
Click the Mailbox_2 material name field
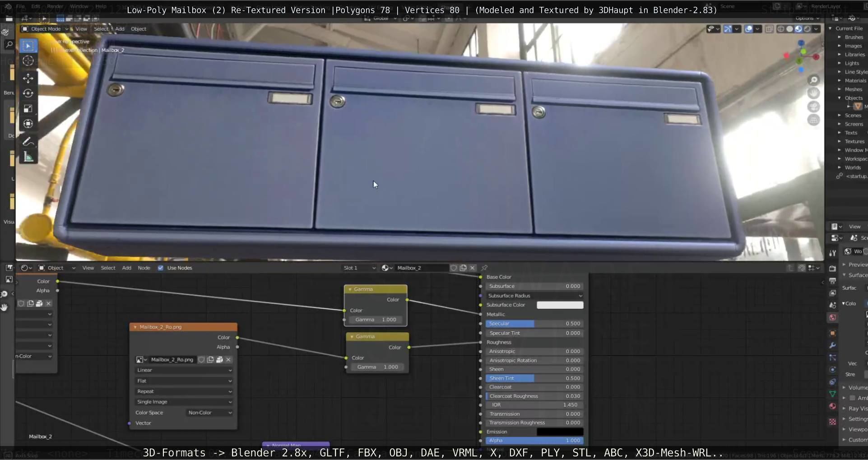coord(422,268)
